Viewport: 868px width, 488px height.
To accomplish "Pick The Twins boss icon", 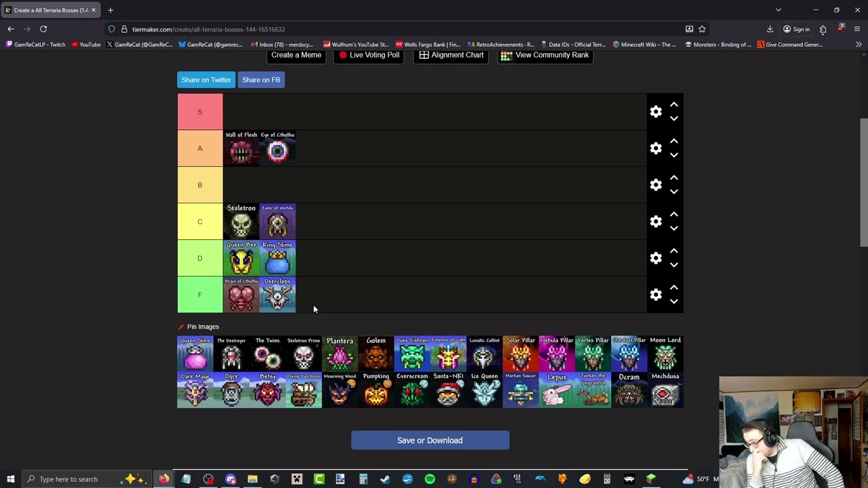I will pos(267,354).
